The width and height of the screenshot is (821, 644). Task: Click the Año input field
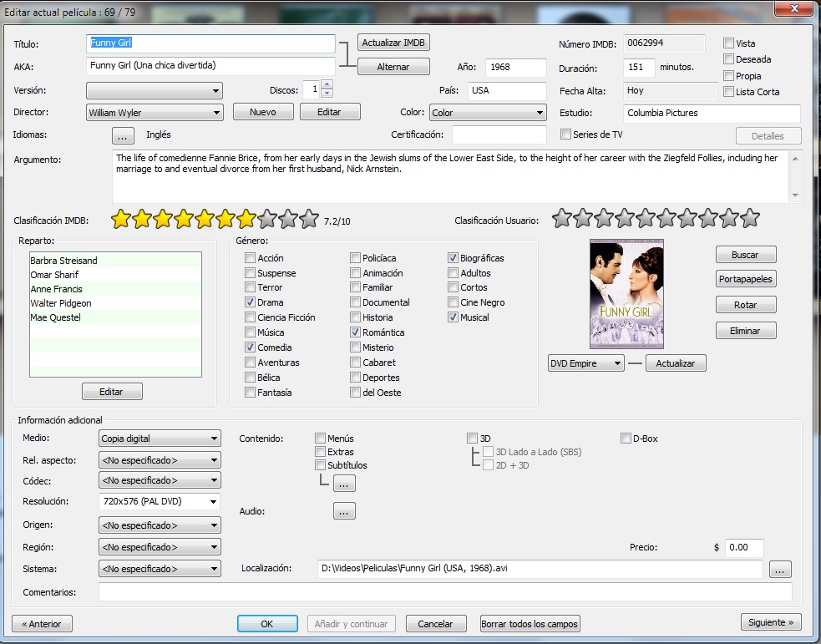tap(514, 68)
